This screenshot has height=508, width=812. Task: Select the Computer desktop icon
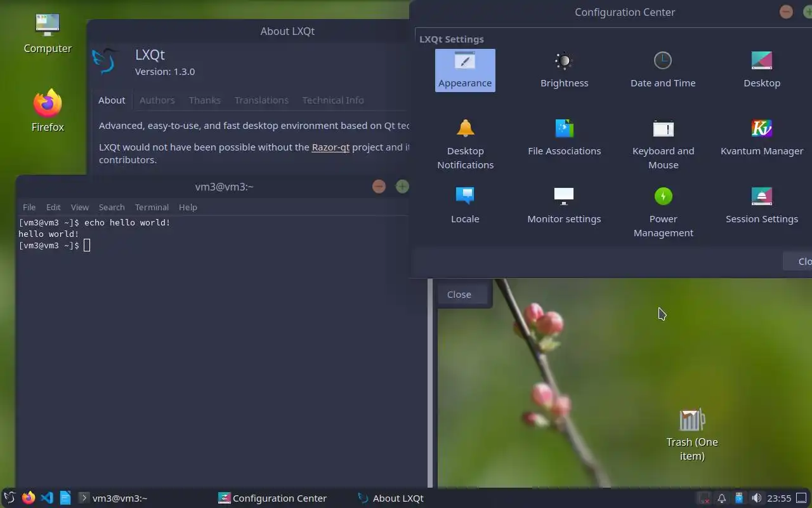tap(48, 33)
